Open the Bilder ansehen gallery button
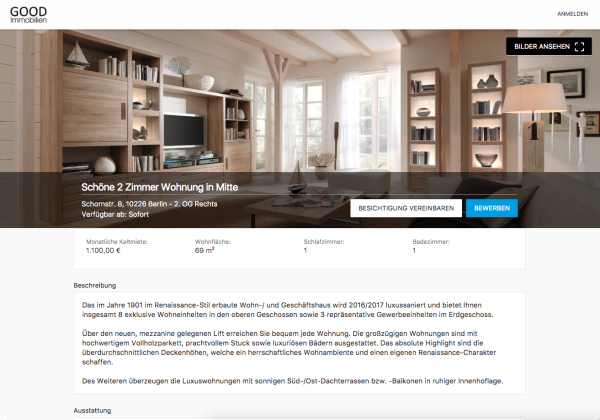Viewport: 600px width, 420px height. coord(549,47)
